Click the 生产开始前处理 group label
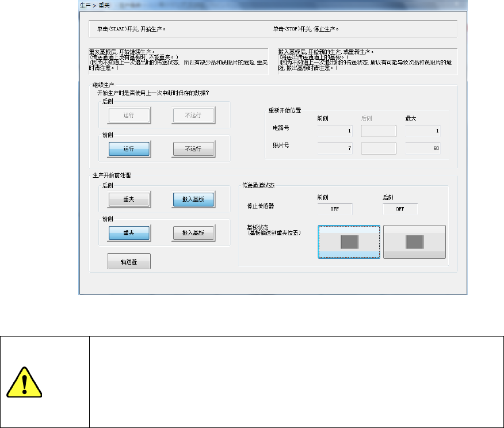This screenshot has width=504, height=428. (112, 175)
